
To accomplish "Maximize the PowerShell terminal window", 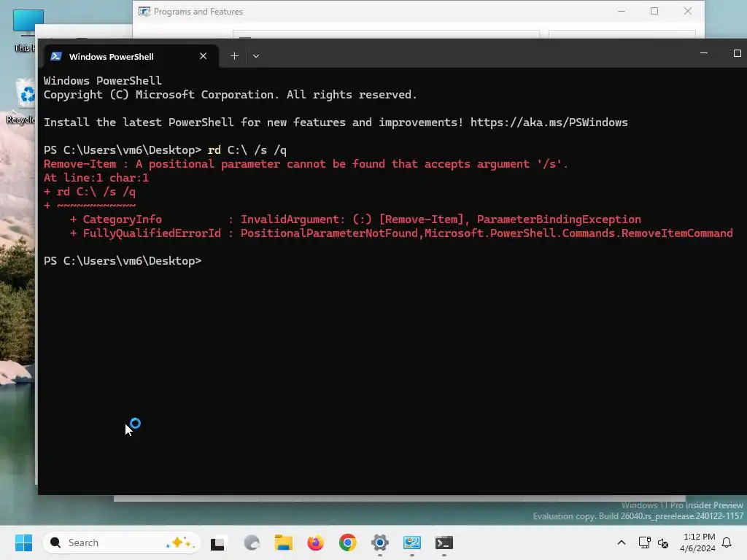I will click(737, 53).
